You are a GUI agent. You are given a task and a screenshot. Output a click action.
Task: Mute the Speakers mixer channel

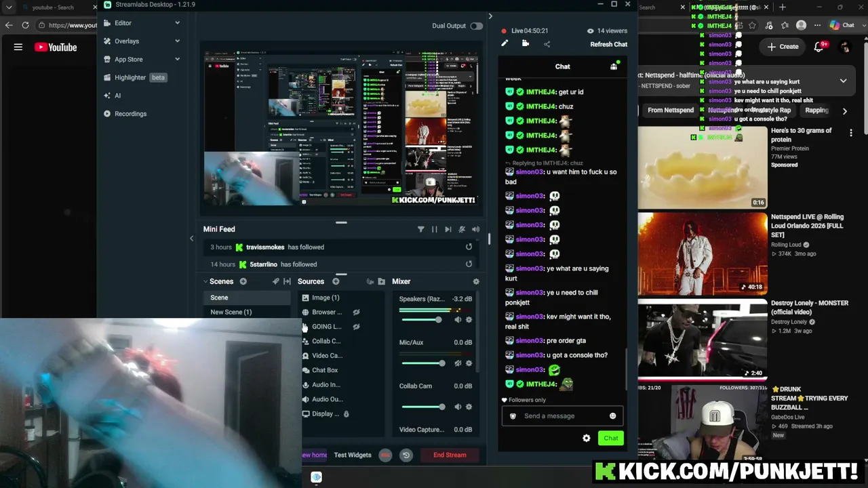458,320
